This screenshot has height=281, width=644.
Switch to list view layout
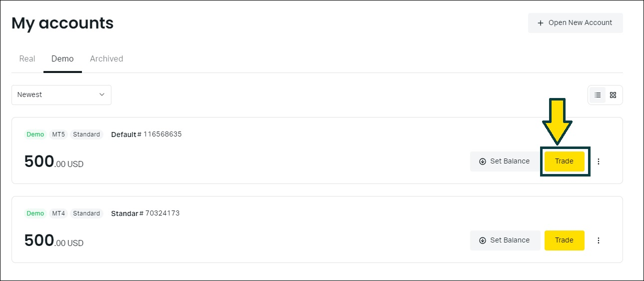click(598, 95)
